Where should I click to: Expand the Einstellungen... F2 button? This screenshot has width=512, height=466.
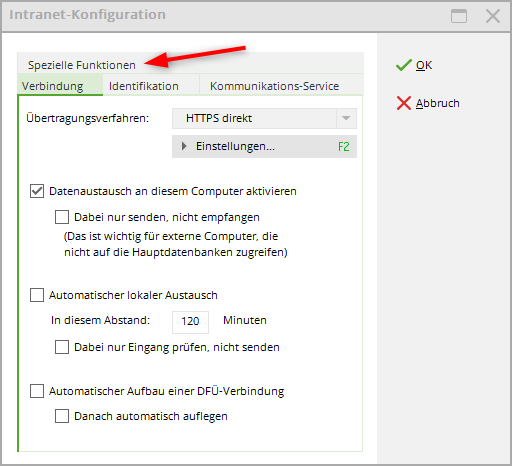coord(264,146)
